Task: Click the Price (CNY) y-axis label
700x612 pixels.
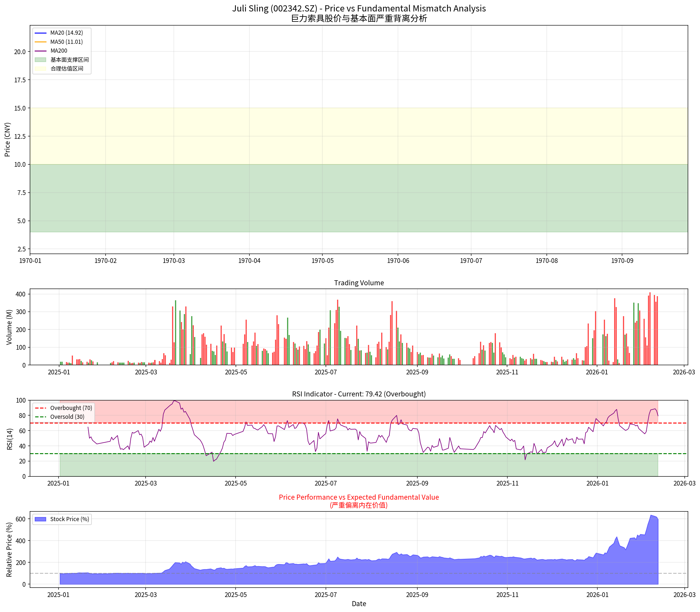Action: (x=8, y=139)
